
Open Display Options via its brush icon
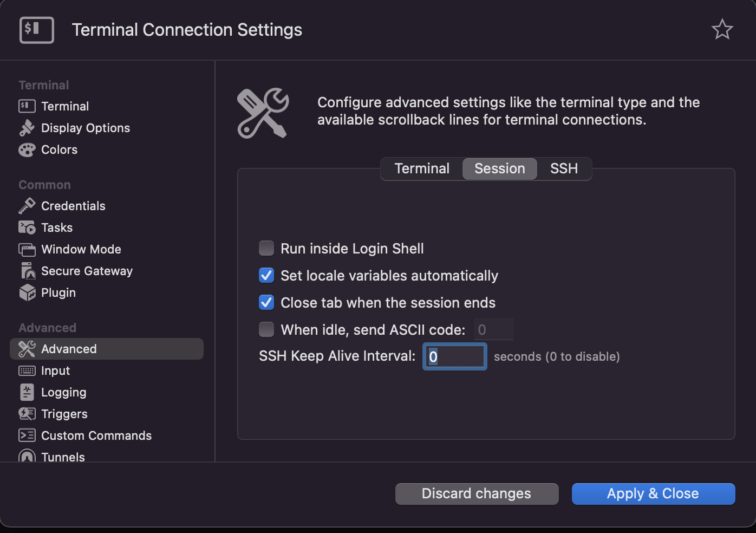(27, 128)
